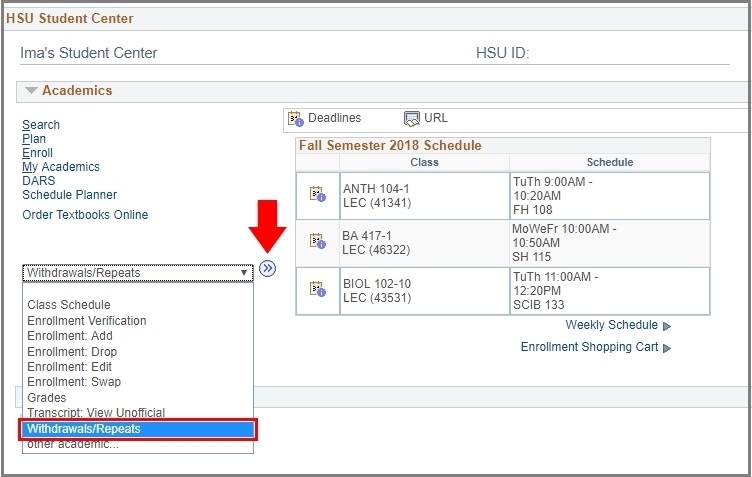This screenshot has width=752, height=477.
Task: Select Enrollment Verification from the list
Action: 87,321
